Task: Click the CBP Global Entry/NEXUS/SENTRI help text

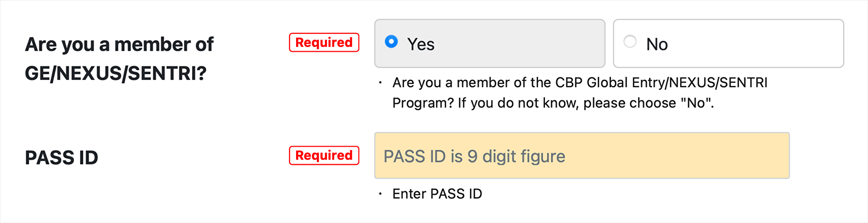Action: [x=580, y=82]
